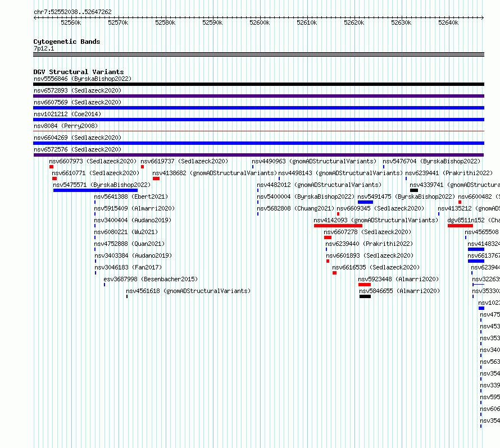Screen dimensions: 500x448
Task: Click the chr7:52552038..52647262 region label
Action: pyautogui.click(x=72, y=12)
